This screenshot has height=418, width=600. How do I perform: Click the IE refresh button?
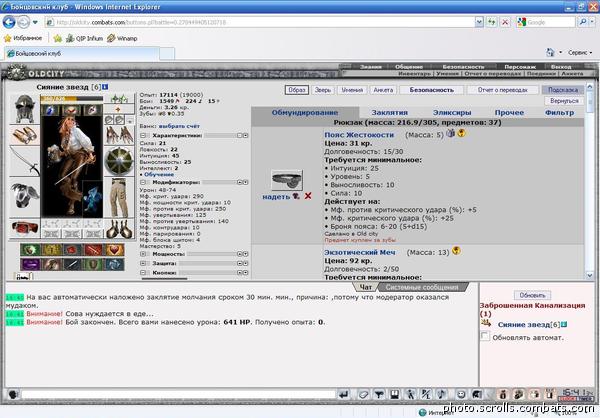click(491, 22)
